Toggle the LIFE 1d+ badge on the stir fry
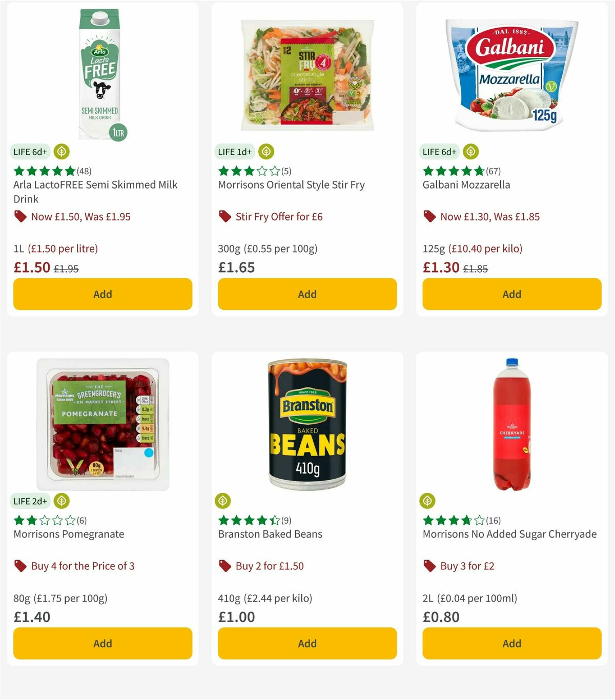The image size is (615, 700). click(234, 152)
